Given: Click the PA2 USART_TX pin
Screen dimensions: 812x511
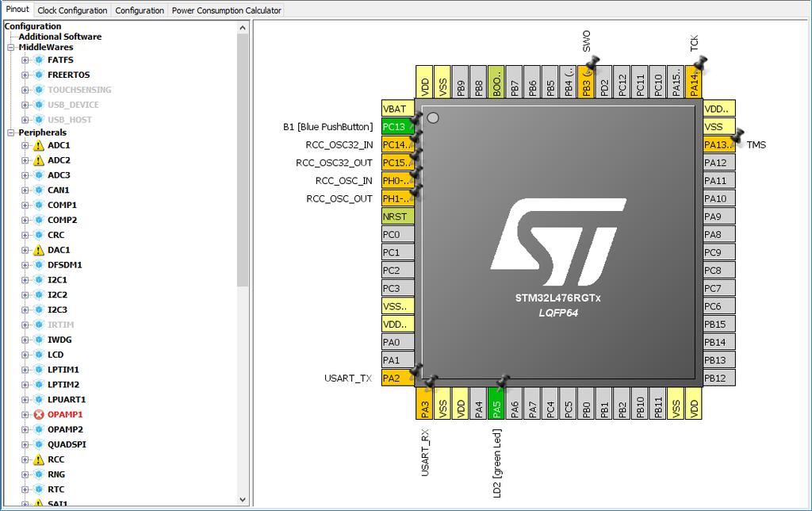Looking at the screenshot, I should pyautogui.click(x=398, y=378).
